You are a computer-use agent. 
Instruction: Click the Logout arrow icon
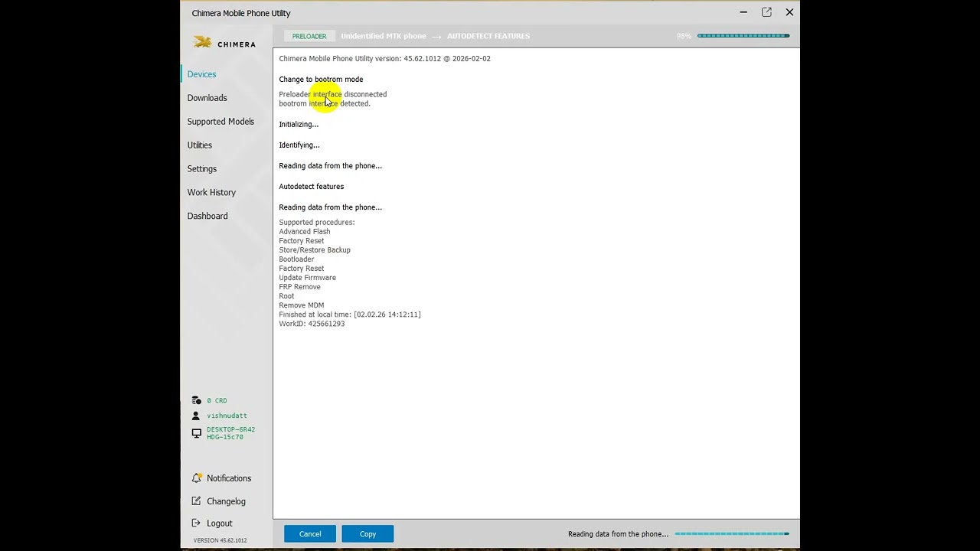197,523
